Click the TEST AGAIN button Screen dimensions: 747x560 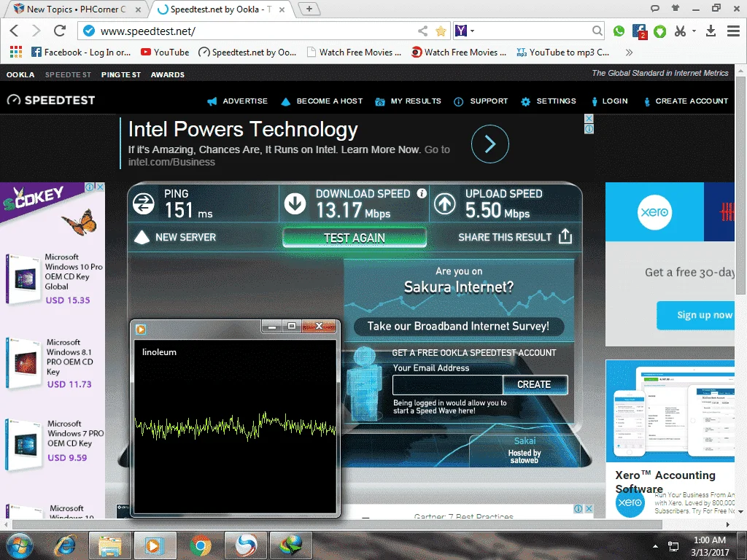(x=355, y=238)
